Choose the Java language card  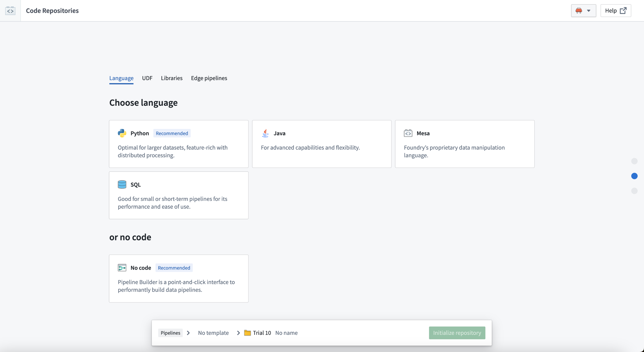click(321, 144)
